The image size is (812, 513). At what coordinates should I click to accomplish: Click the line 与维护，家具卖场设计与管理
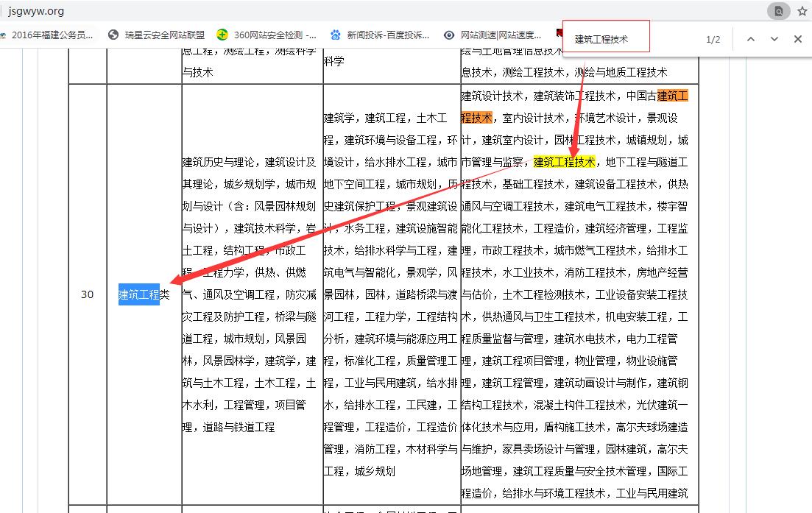528,449
